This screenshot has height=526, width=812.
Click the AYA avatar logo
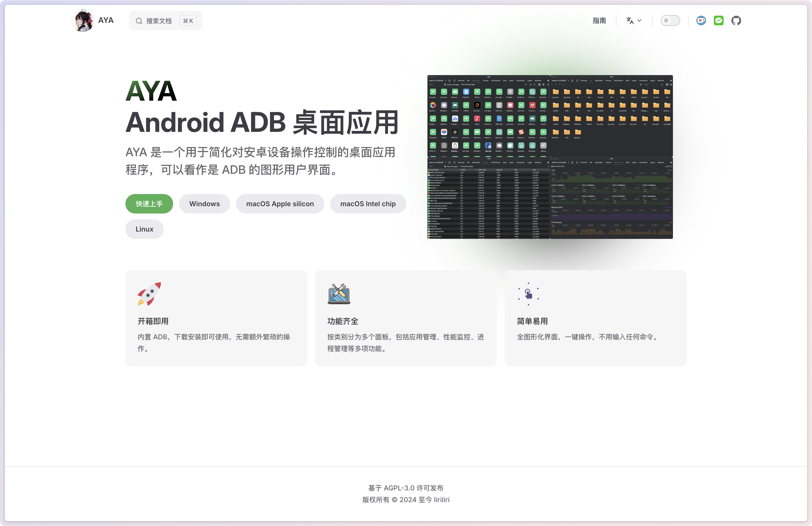(82, 20)
